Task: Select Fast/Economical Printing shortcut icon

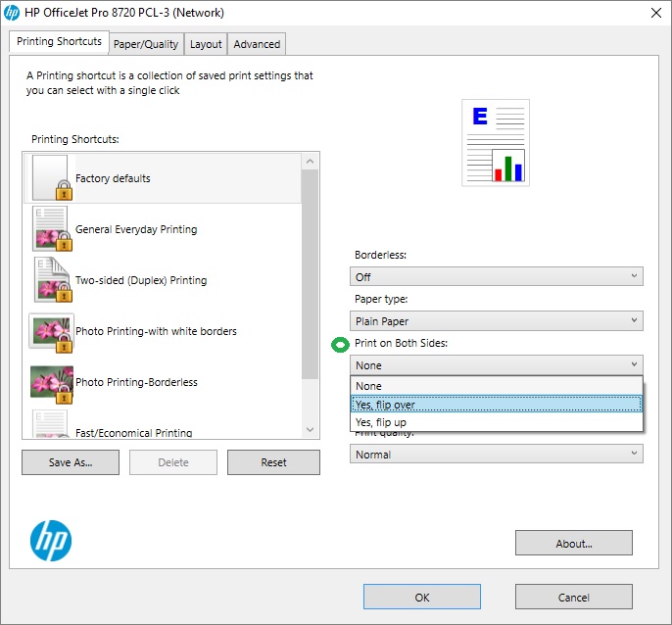Action: point(51,425)
